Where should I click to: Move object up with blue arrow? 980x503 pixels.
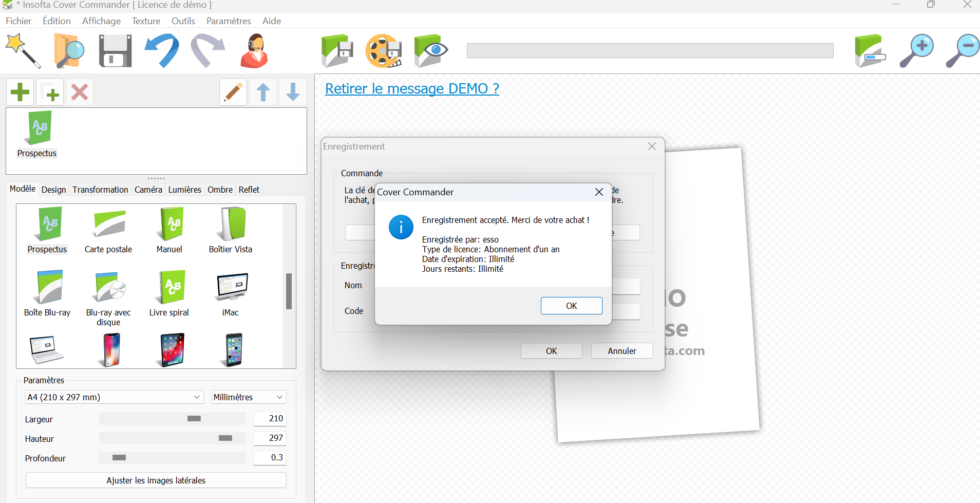click(263, 92)
